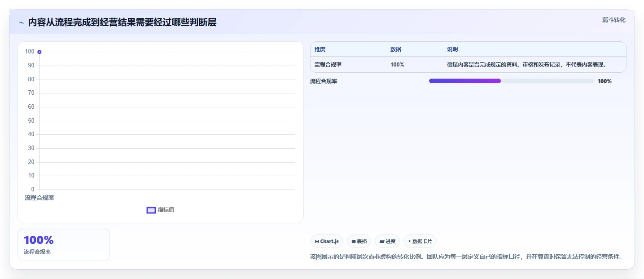Image resolution: width=644 pixels, height=279 pixels.
Task: Click the data point at value 100
Action: click(39, 52)
